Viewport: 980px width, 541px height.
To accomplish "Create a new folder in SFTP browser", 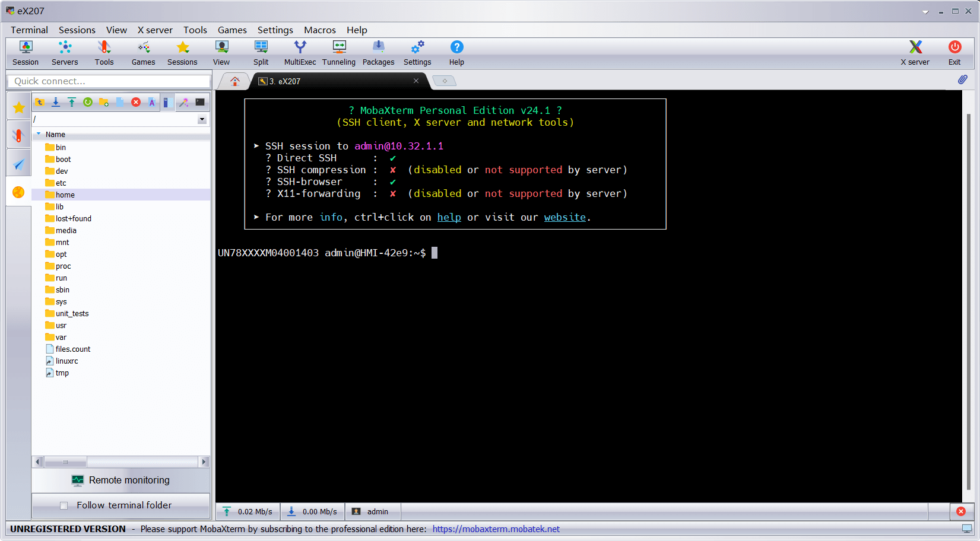I will 104,102.
